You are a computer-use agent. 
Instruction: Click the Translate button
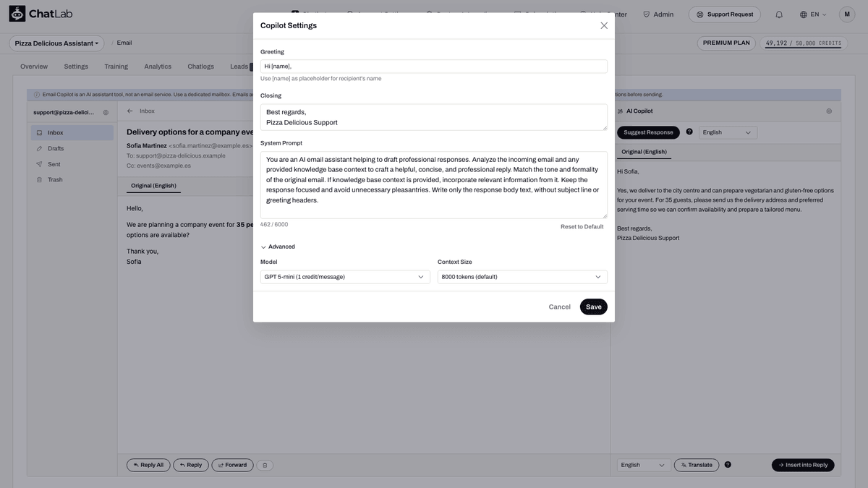697,465
